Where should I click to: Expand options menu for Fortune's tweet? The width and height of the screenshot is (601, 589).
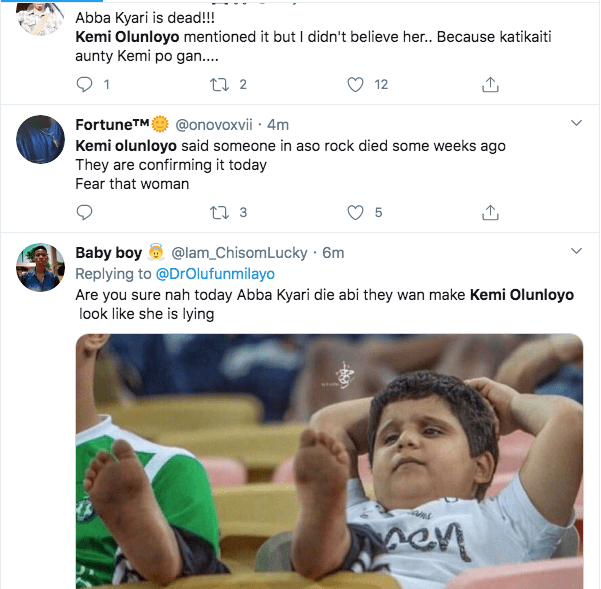576,124
